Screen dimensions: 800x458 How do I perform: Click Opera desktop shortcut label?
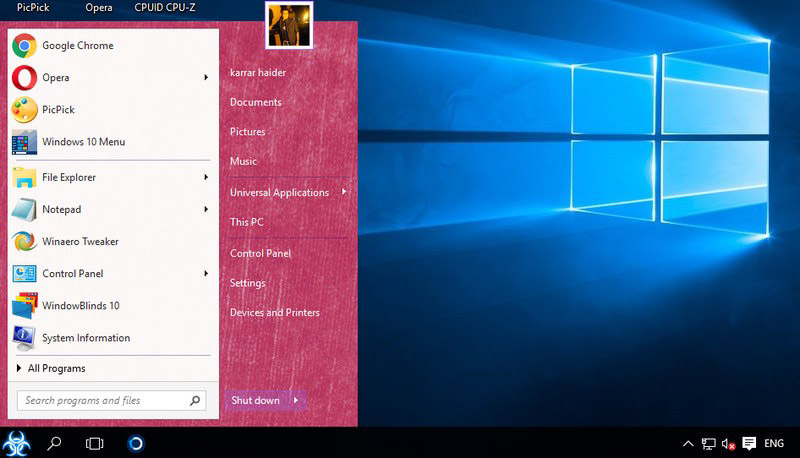(x=99, y=8)
